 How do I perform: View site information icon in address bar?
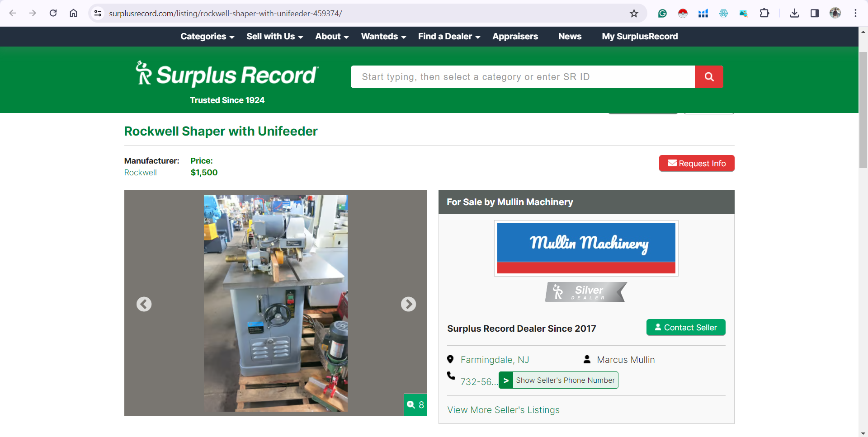tap(98, 14)
